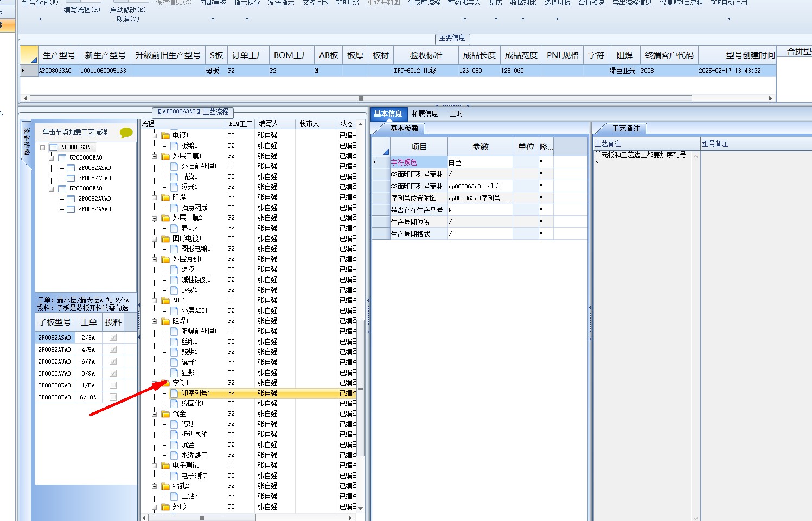Collapse the AP008063A0 root tree node
812x521 pixels.
43,147
